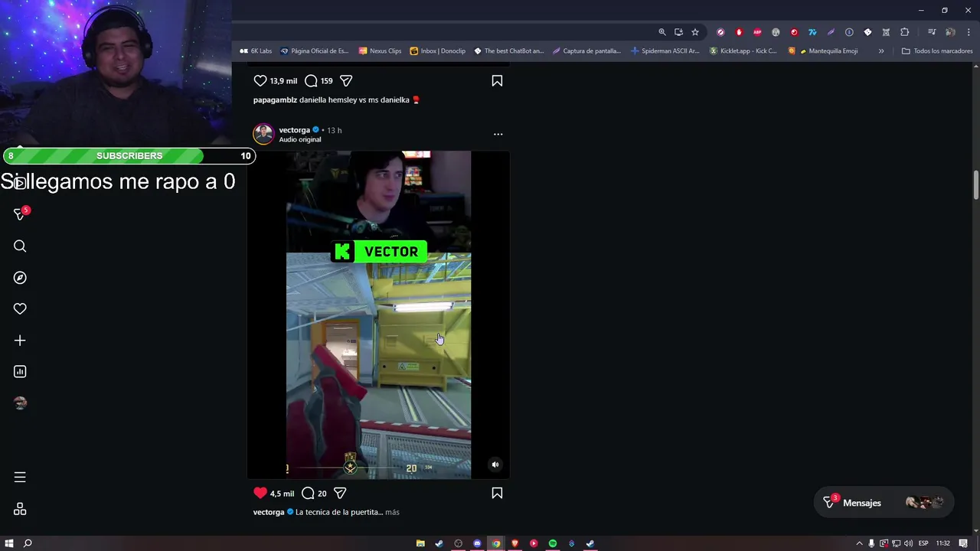Screen dimensions: 980x551
Task: Unlike the vectorga post red heart
Action: tap(260, 493)
